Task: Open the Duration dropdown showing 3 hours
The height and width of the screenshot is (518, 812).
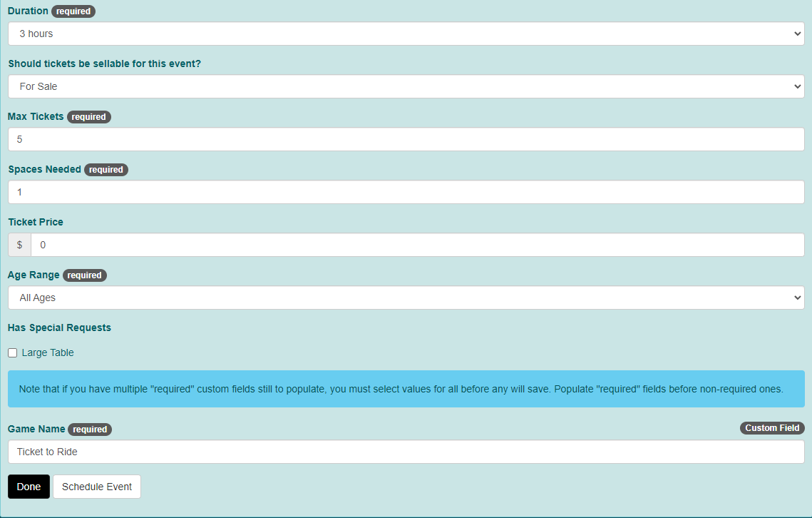Action: (x=406, y=34)
